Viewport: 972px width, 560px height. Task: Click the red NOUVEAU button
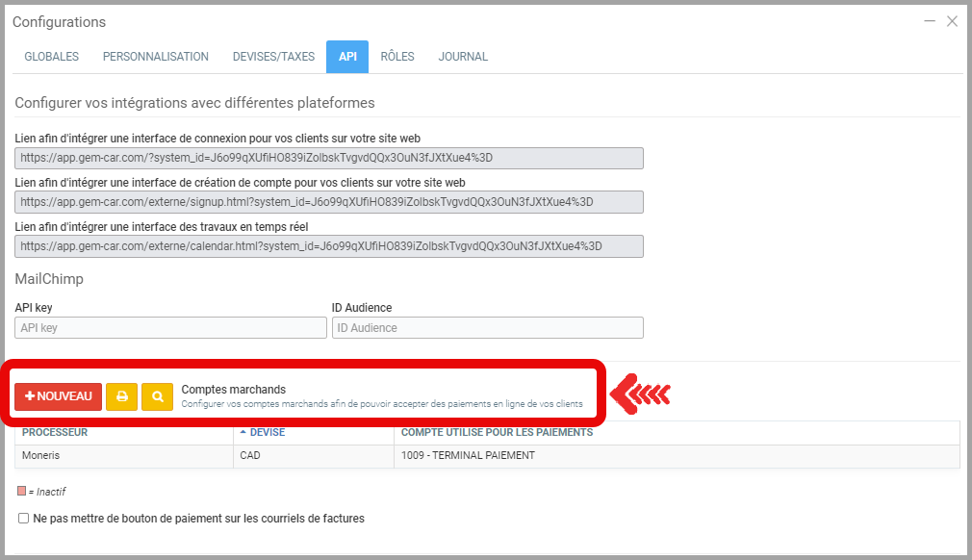pos(58,396)
